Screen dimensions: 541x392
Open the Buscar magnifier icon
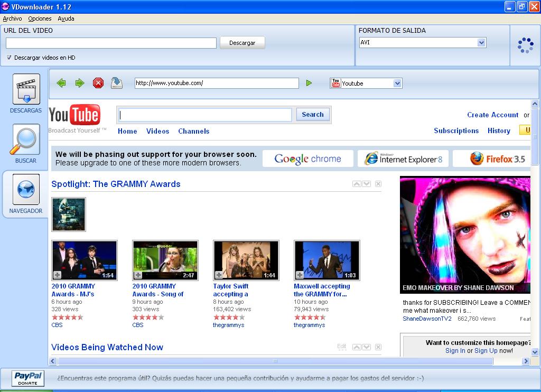[26, 140]
